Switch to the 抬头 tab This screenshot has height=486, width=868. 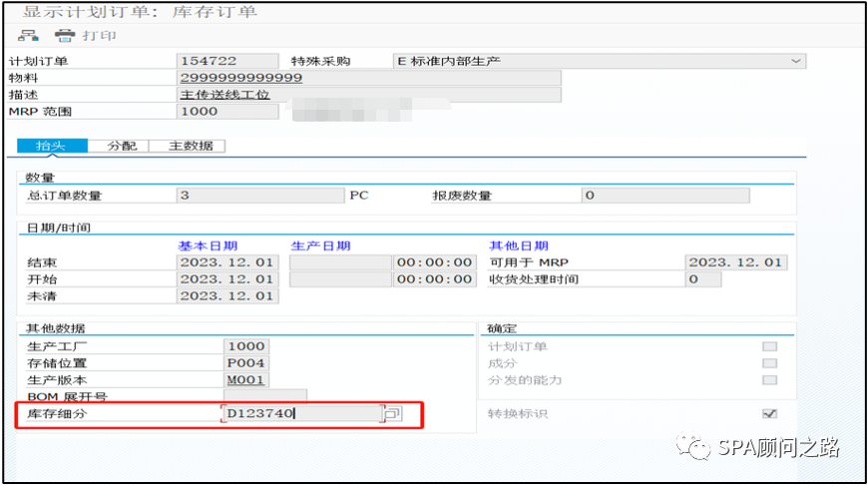pos(52,146)
